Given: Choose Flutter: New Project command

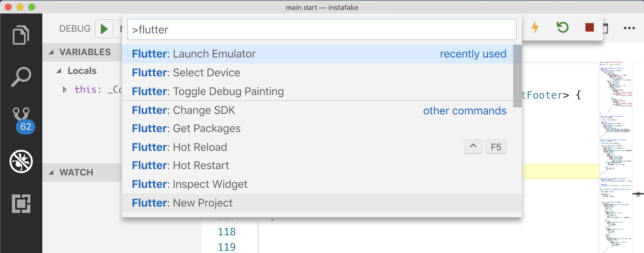Looking at the screenshot, I should point(318,203).
